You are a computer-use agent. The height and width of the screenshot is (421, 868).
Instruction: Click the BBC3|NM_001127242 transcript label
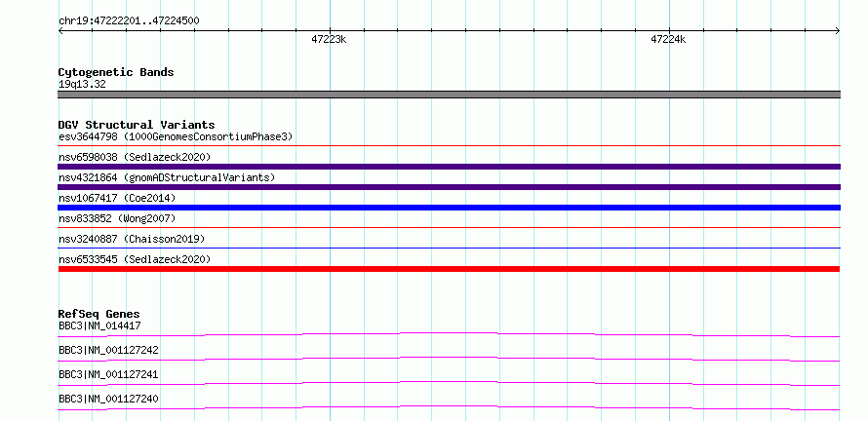108,351
